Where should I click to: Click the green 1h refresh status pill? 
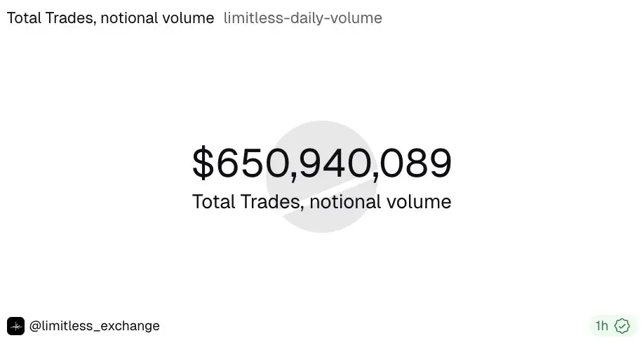(x=613, y=326)
